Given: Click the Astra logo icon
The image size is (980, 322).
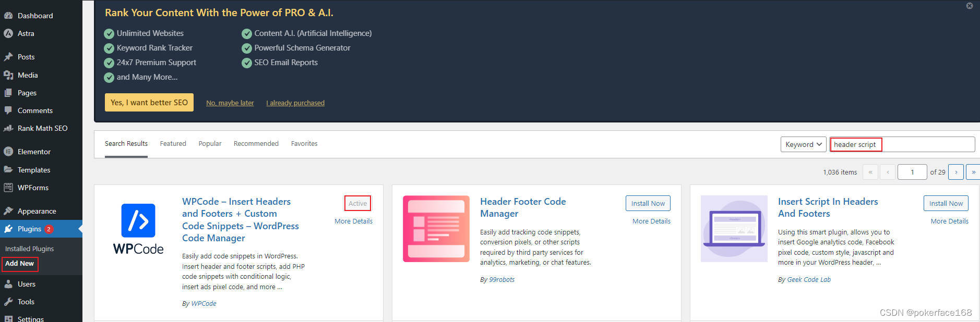Looking at the screenshot, I should pos(8,33).
